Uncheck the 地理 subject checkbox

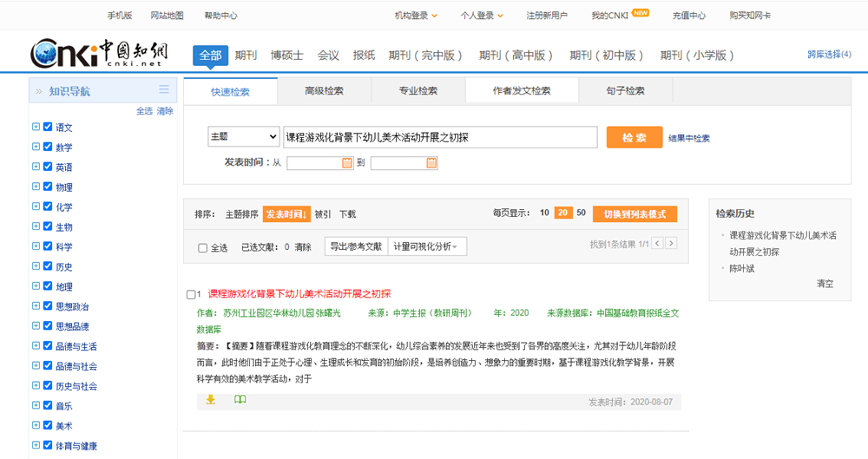point(48,286)
